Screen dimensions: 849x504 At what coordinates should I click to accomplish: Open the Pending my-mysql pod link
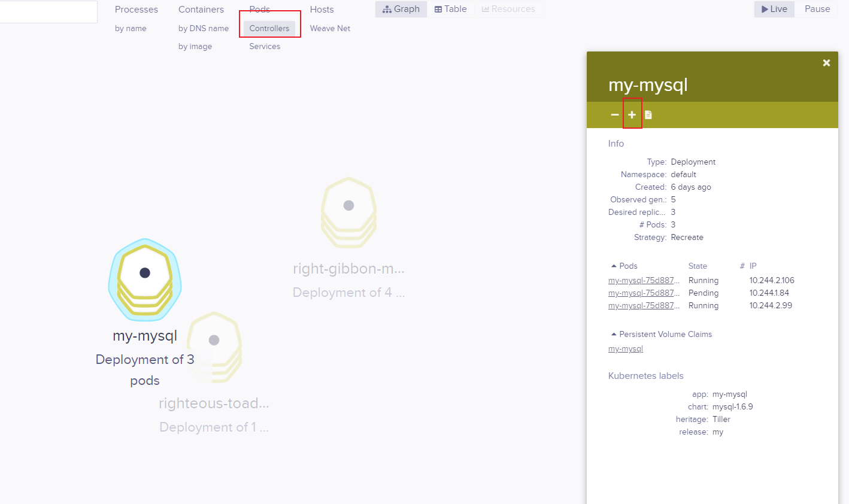click(644, 293)
